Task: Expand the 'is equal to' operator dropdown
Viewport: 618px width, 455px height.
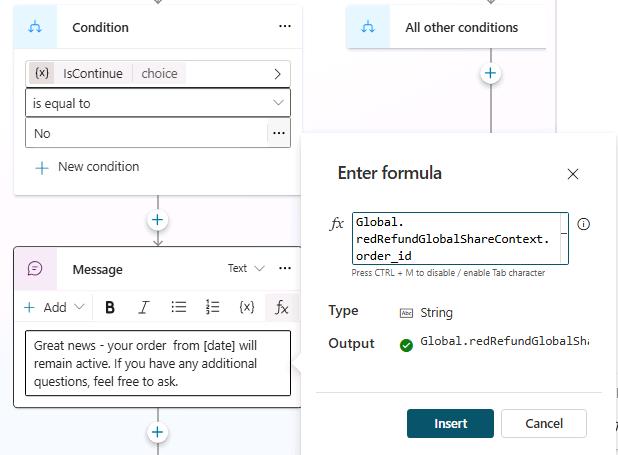Action: click(x=158, y=103)
